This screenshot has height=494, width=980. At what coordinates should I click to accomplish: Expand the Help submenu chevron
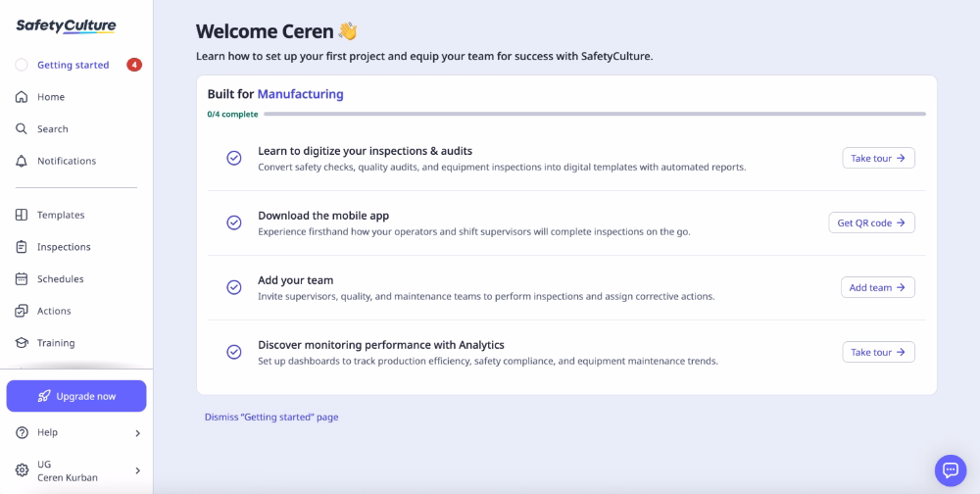click(138, 432)
